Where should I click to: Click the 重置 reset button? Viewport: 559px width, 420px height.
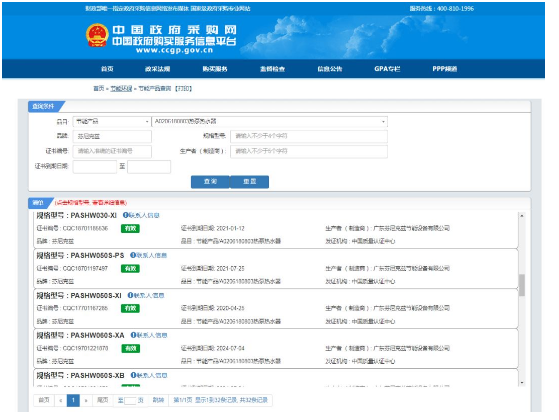(250, 181)
